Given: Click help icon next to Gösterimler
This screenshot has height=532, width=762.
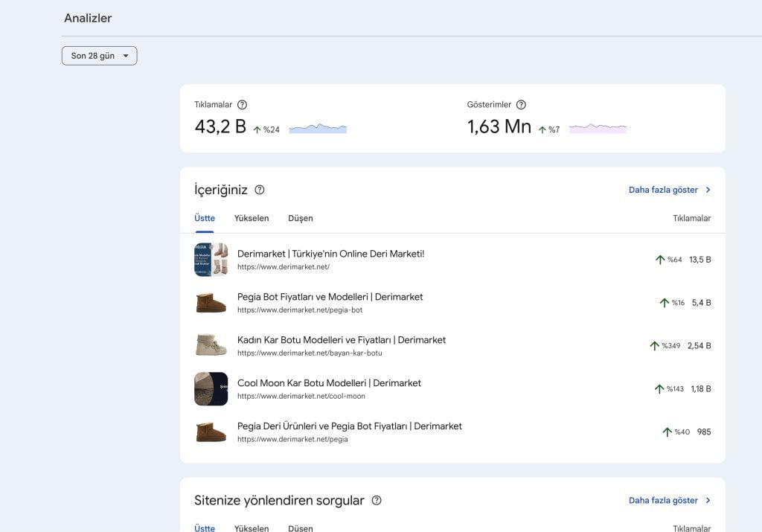Looking at the screenshot, I should pos(521,105).
